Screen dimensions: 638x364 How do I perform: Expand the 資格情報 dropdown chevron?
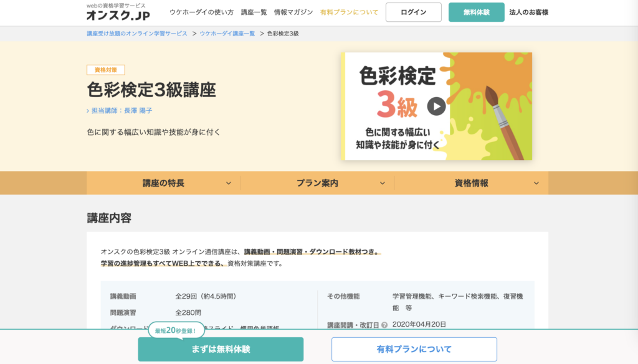tap(536, 184)
